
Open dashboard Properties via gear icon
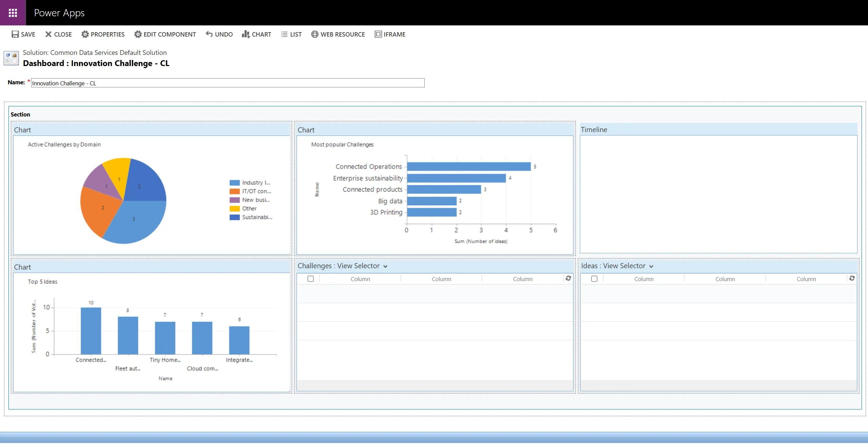tap(86, 34)
